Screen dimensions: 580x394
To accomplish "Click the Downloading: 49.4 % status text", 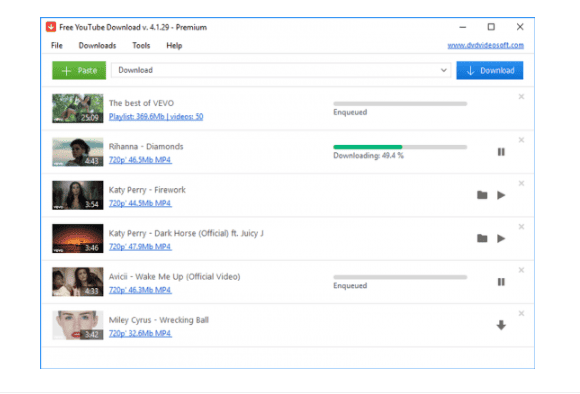I will pos(368,156).
